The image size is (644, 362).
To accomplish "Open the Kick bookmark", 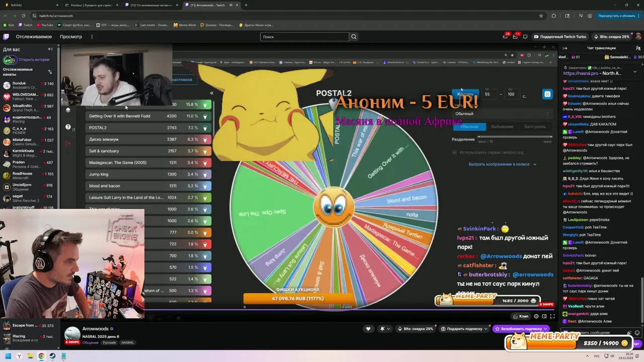I will 9,25.
